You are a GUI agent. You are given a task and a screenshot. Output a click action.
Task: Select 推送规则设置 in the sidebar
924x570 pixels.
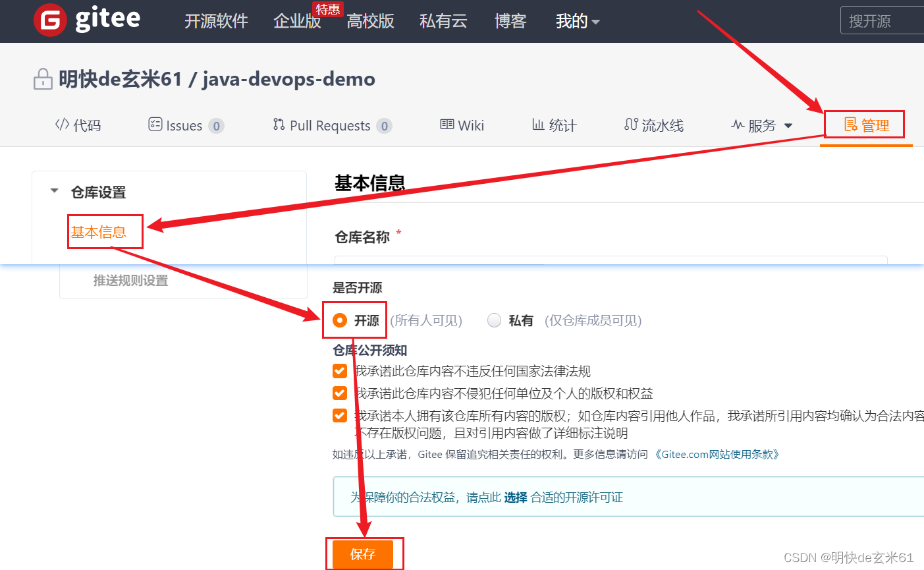(130, 281)
